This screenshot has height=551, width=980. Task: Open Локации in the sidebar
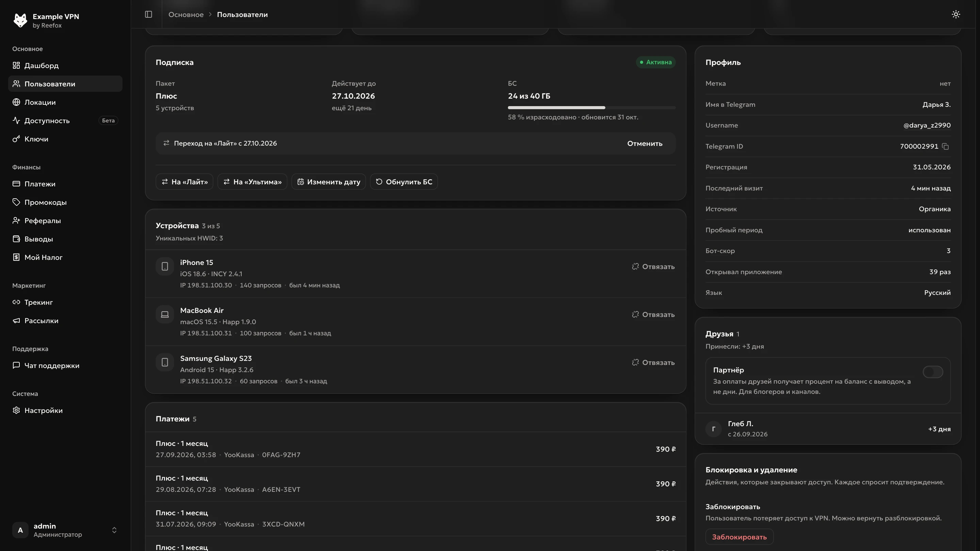point(65,102)
